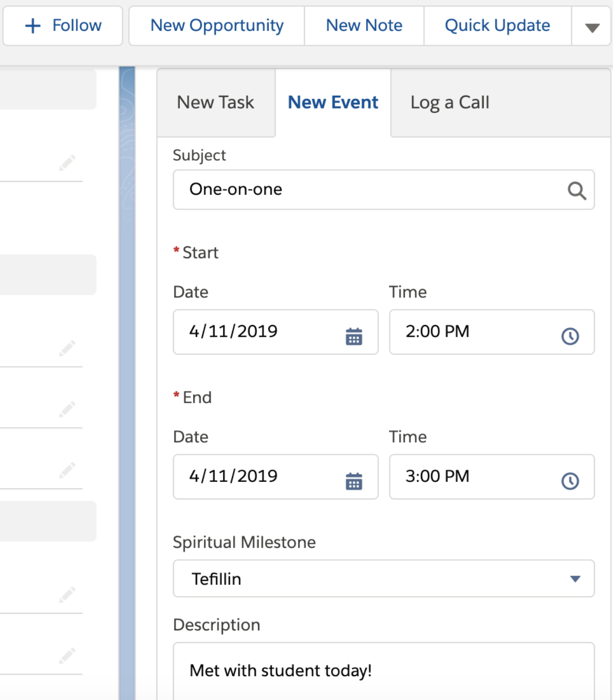Click the Start date field showing 4/11/2019
613x700 pixels.
255,332
